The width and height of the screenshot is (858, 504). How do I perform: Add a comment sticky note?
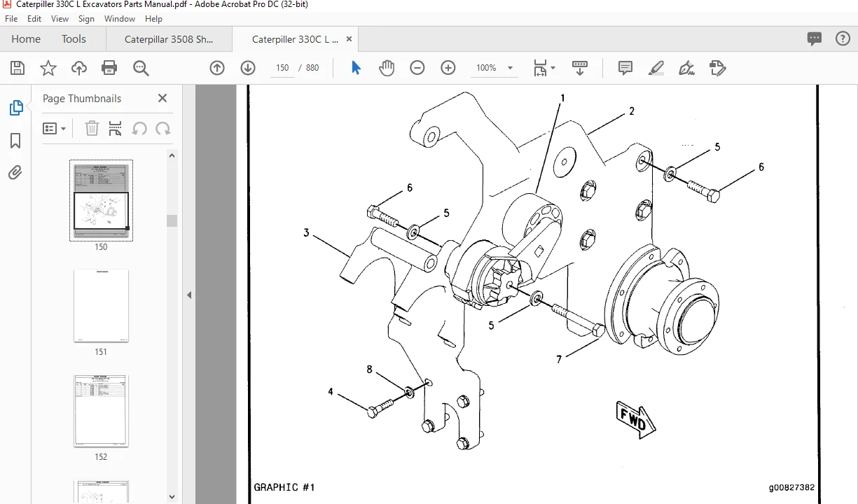click(625, 68)
